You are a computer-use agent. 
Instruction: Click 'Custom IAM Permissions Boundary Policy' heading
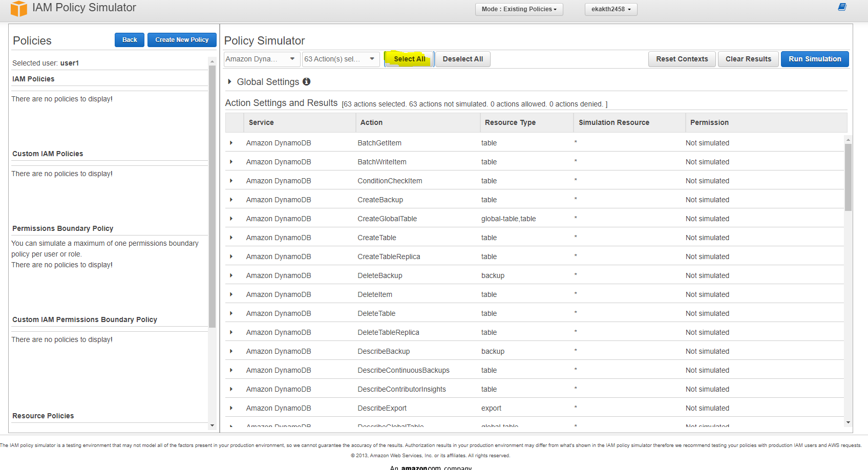coord(84,319)
